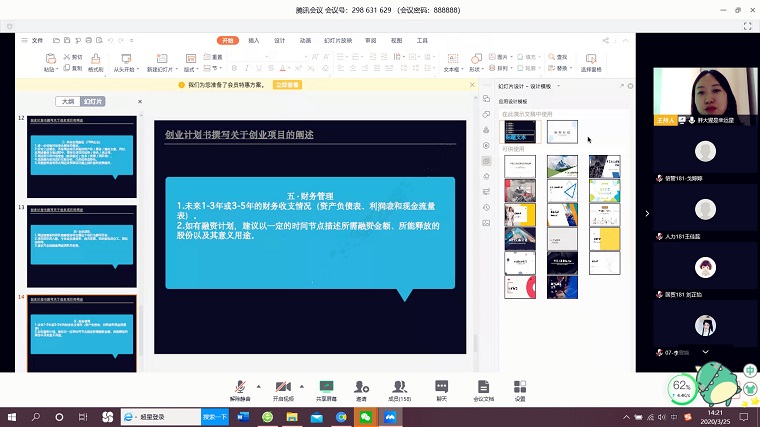Click the 开启视频 camera icon

point(283,386)
